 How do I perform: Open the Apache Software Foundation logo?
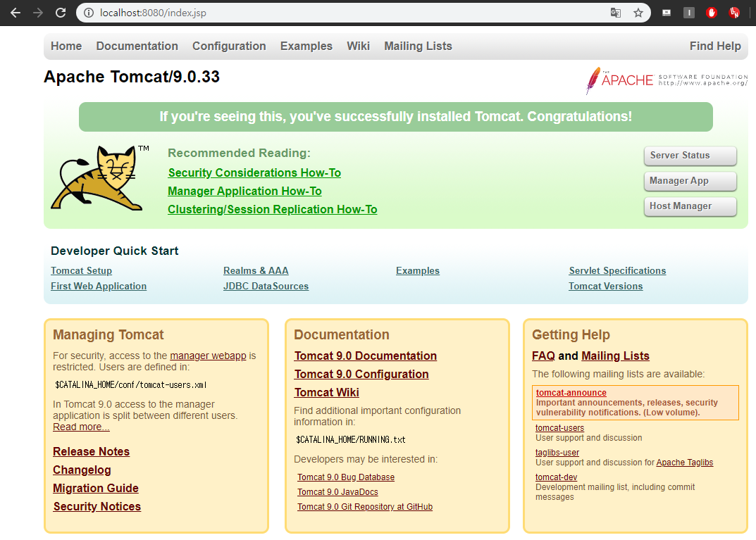pos(667,80)
